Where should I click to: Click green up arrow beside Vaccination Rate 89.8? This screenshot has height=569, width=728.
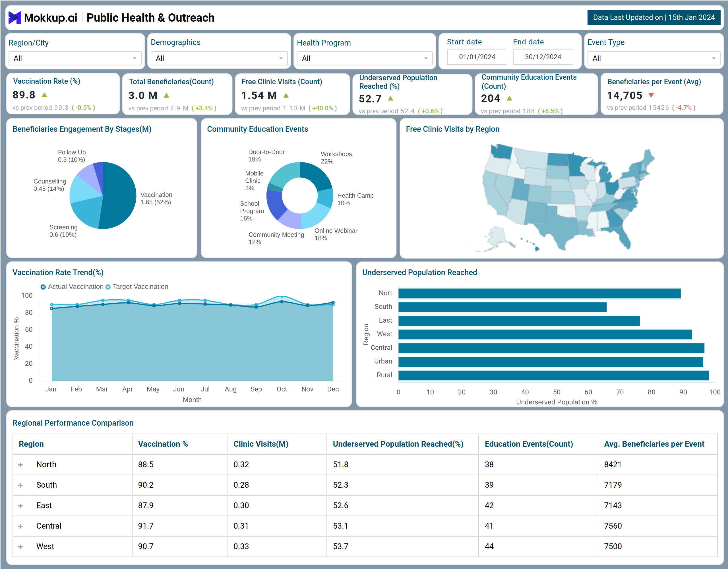point(44,95)
